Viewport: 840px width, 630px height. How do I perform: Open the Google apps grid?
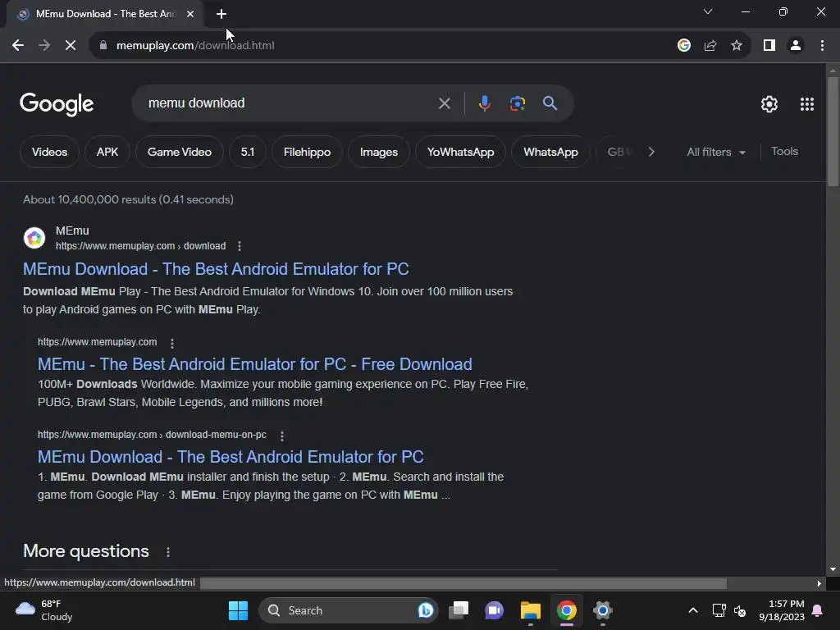point(807,104)
